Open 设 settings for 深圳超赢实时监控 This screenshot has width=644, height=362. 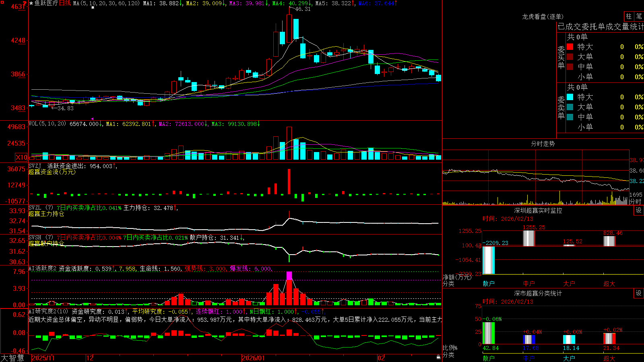pos(639,210)
